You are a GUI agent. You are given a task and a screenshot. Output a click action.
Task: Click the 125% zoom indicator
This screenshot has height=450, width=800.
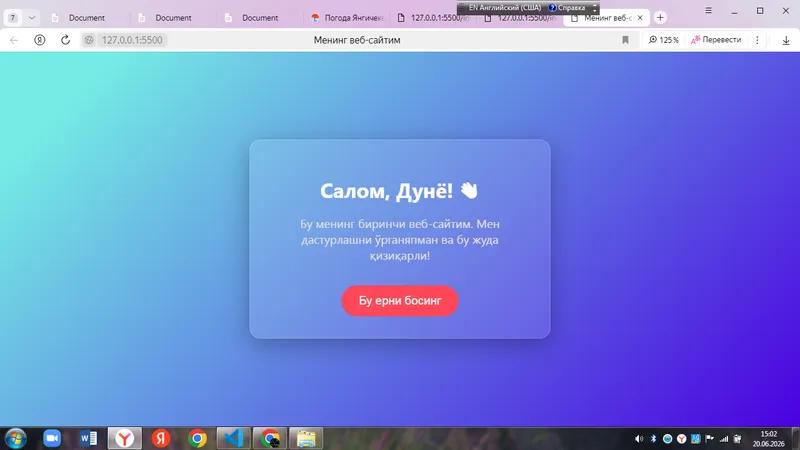click(x=663, y=40)
